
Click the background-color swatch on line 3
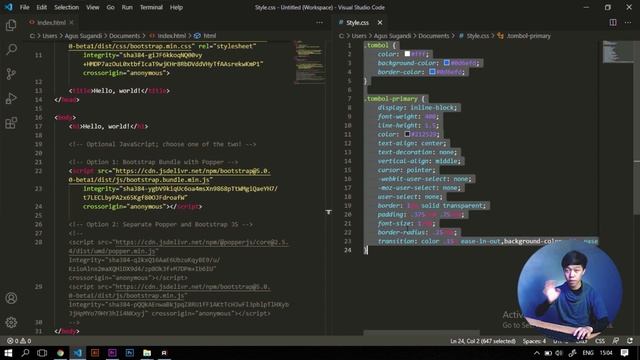click(x=447, y=63)
